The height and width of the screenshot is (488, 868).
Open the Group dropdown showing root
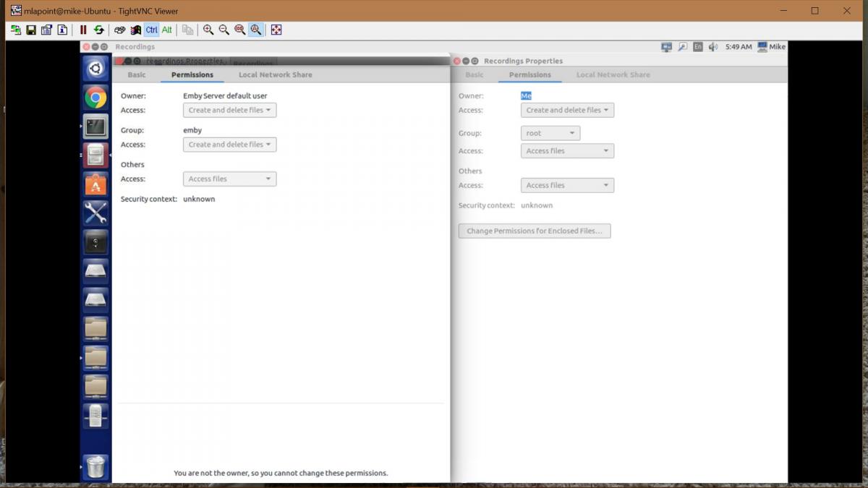(550, 133)
